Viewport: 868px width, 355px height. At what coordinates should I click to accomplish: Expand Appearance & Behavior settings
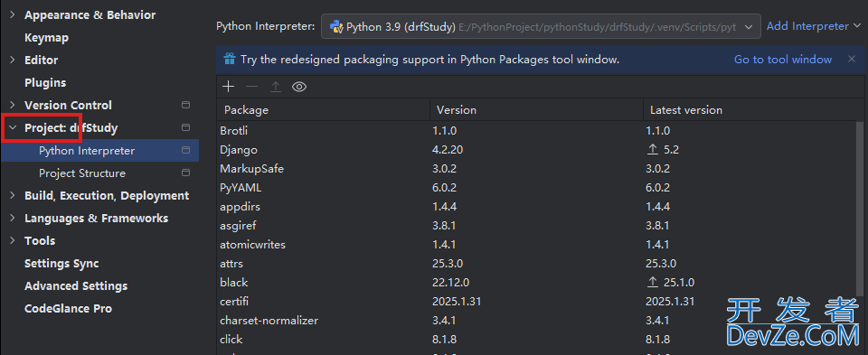(12, 15)
